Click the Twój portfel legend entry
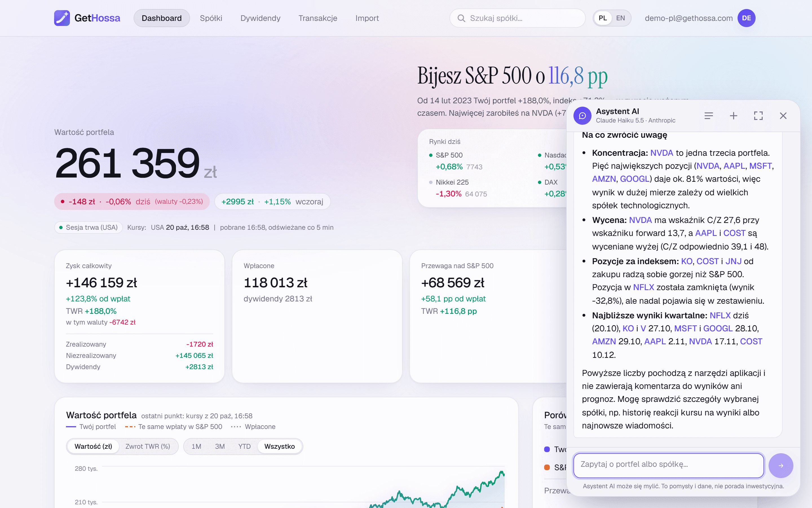Screen dimensions: 812x508 (91, 427)
